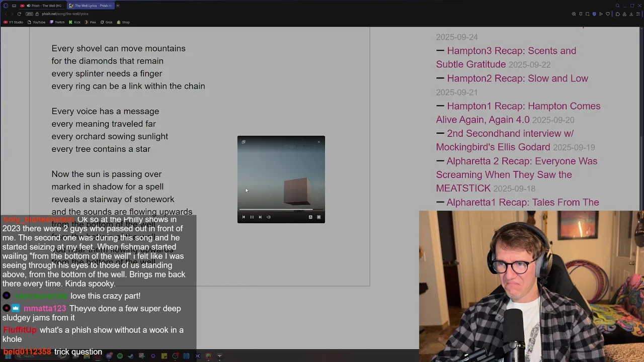Open the Shop bookmark
Image resolution: width=644 pixels, height=362 pixels.
123,22
